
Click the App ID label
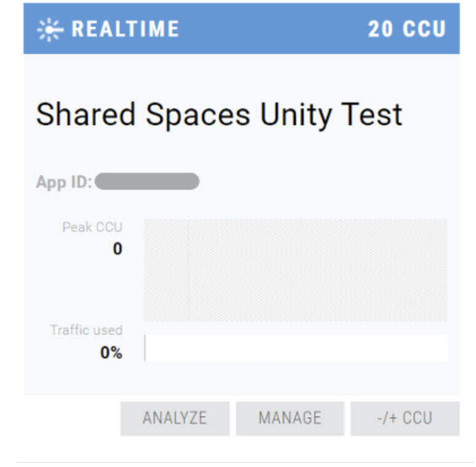point(63,182)
